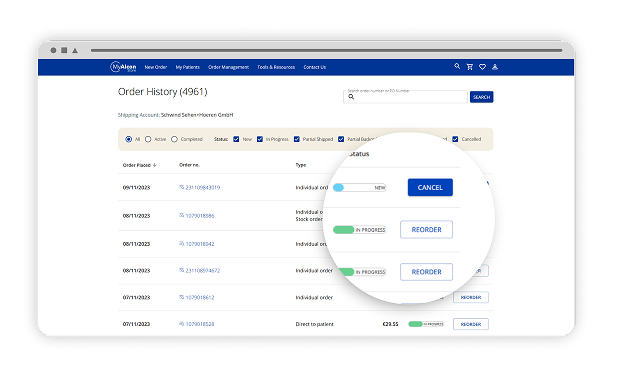Click the icon beside order 1079018612
The height and width of the screenshot is (375, 618).
tap(181, 297)
